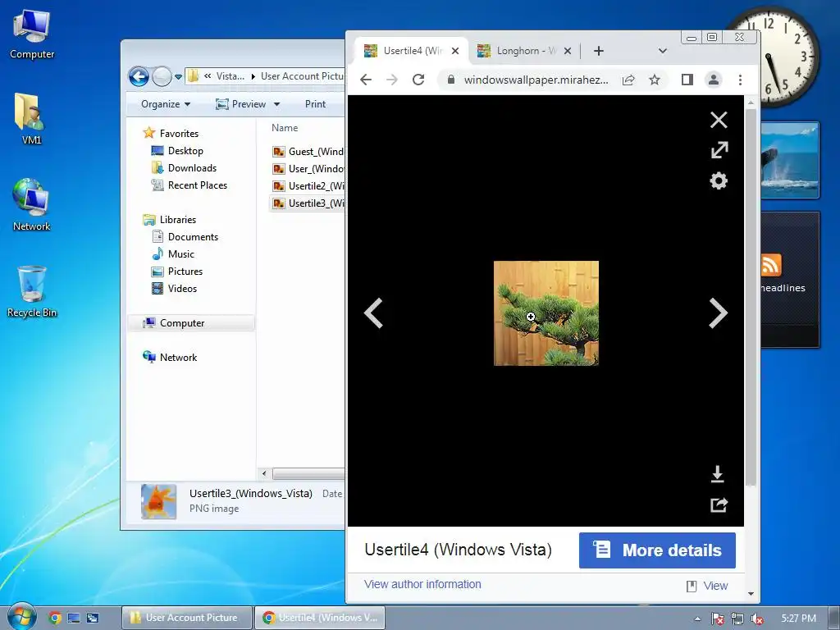
Task: Select Computer in navigation pane
Action: (190, 323)
